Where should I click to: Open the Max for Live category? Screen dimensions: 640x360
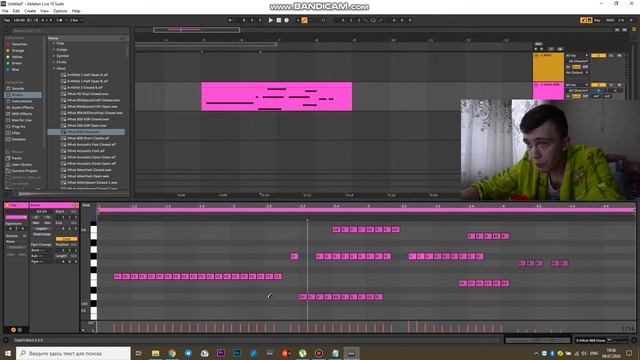coord(22,120)
